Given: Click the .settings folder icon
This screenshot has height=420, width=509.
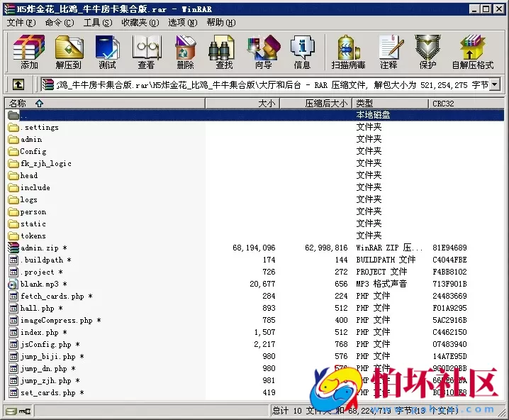Looking at the screenshot, I should point(13,127).
